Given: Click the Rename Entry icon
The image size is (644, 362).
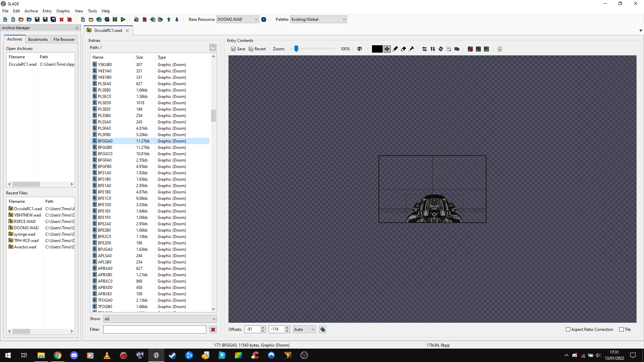Looking at the screenshot, I should pyautogui.click(x=136, y=19).
